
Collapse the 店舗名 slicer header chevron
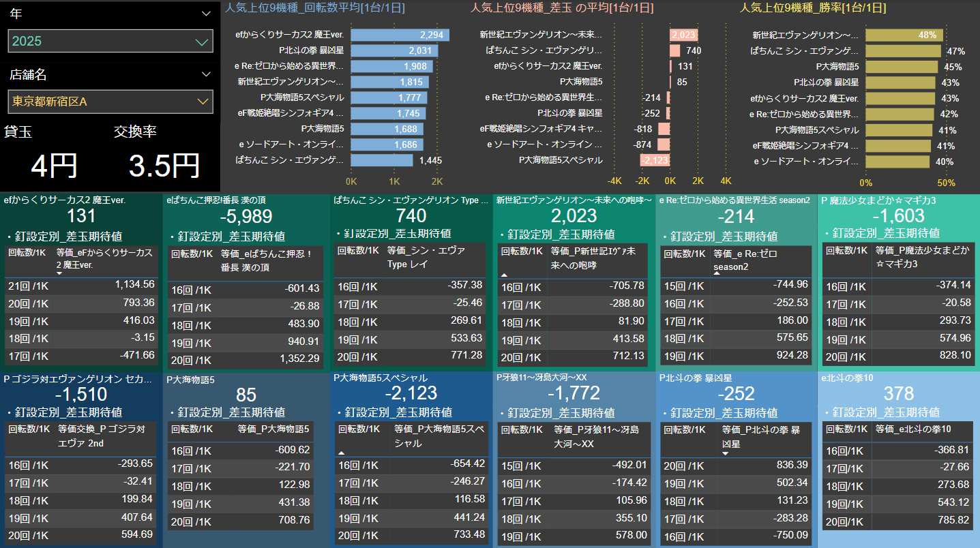206,74
